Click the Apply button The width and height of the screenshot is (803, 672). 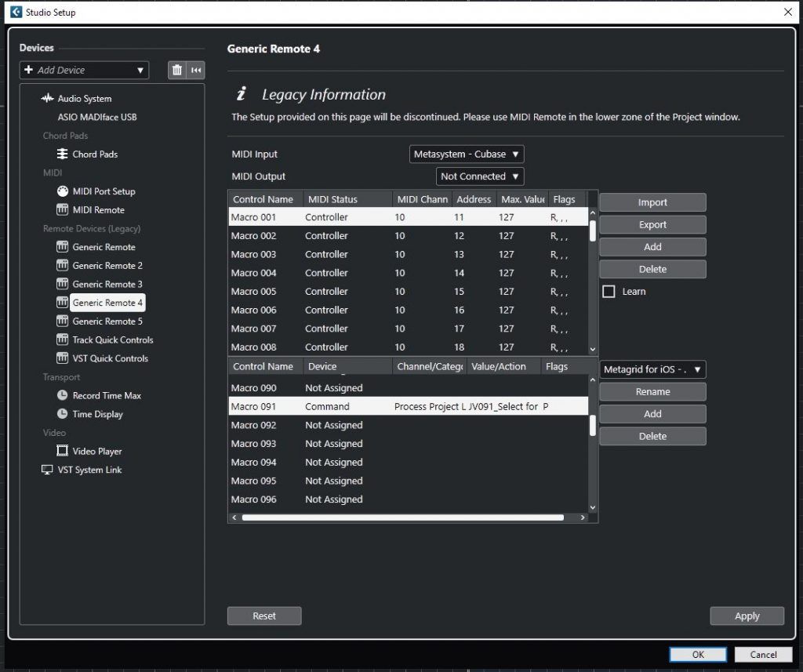[x=747, y=616]
